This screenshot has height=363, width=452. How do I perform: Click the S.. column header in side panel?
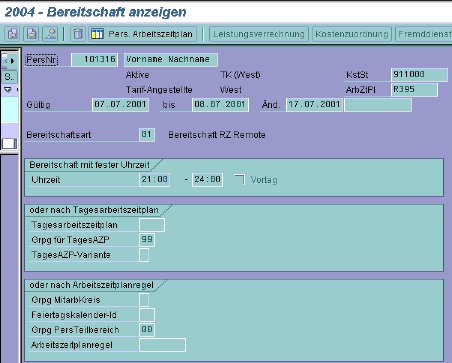[x=9, y=77]
